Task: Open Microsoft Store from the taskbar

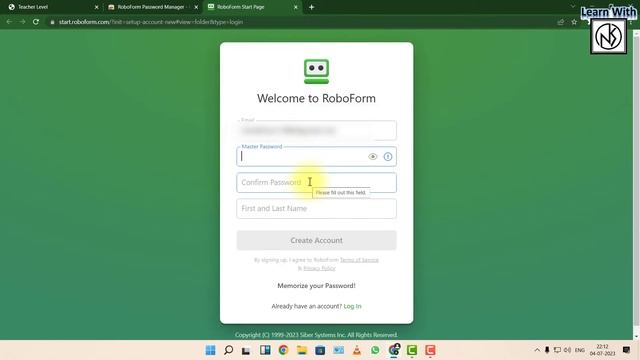Action: 320,350
